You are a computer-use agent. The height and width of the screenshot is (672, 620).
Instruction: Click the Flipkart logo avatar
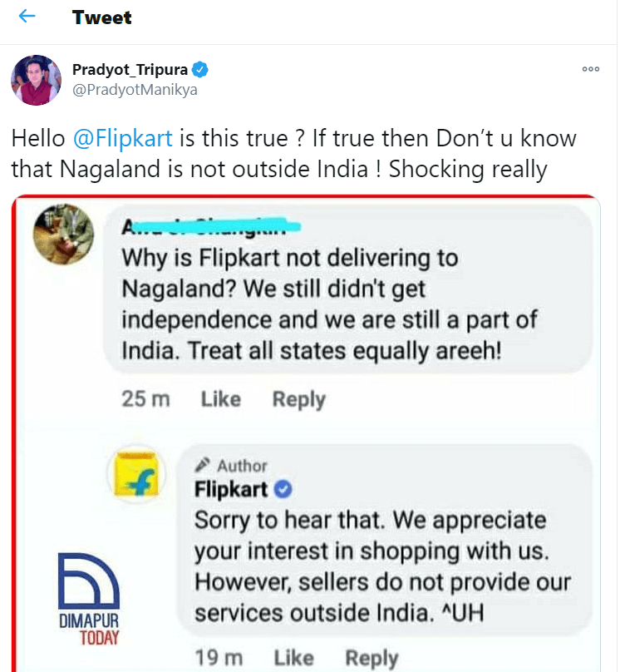(138, 477)
